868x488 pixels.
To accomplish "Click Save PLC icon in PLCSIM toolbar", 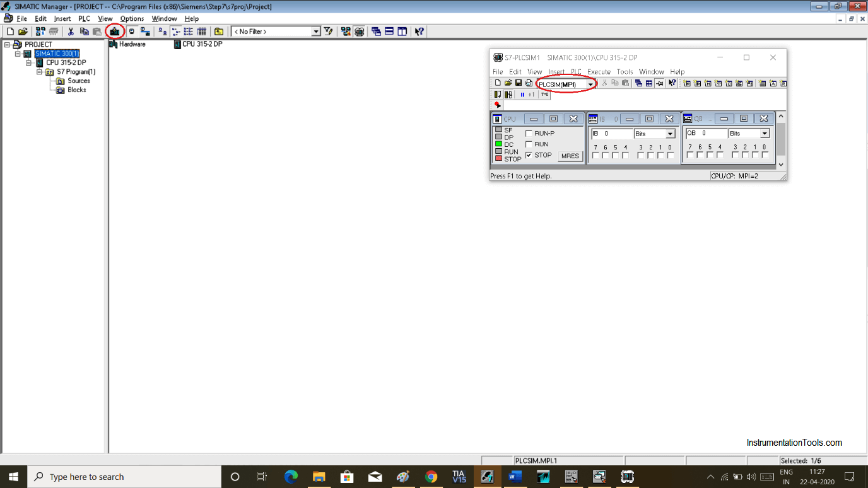I will pyautogui.click(x=518, y=83).
